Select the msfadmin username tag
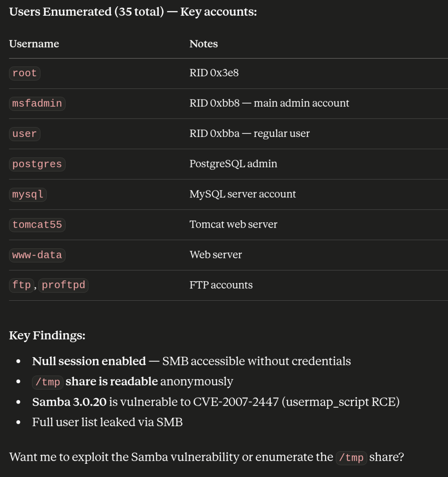 [37, 103]
